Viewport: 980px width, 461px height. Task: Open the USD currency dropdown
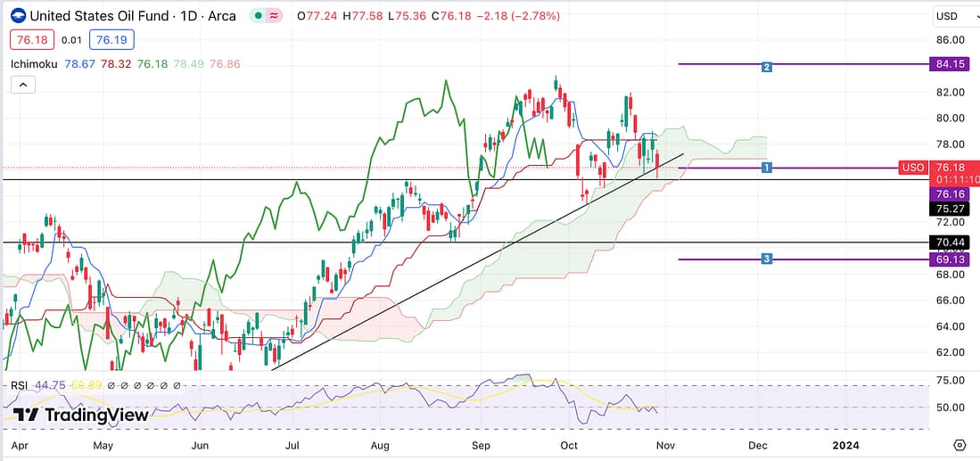coord(951,16)
